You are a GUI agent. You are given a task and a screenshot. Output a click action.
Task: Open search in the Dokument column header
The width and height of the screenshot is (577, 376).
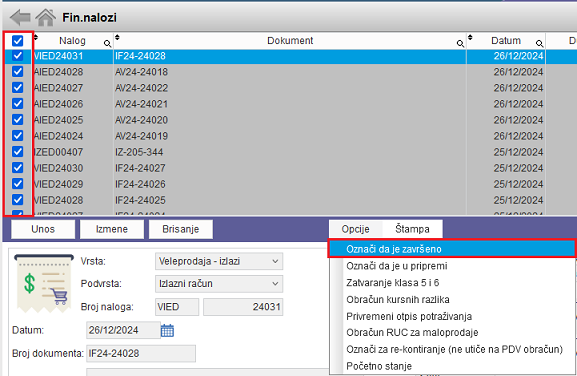460,44
